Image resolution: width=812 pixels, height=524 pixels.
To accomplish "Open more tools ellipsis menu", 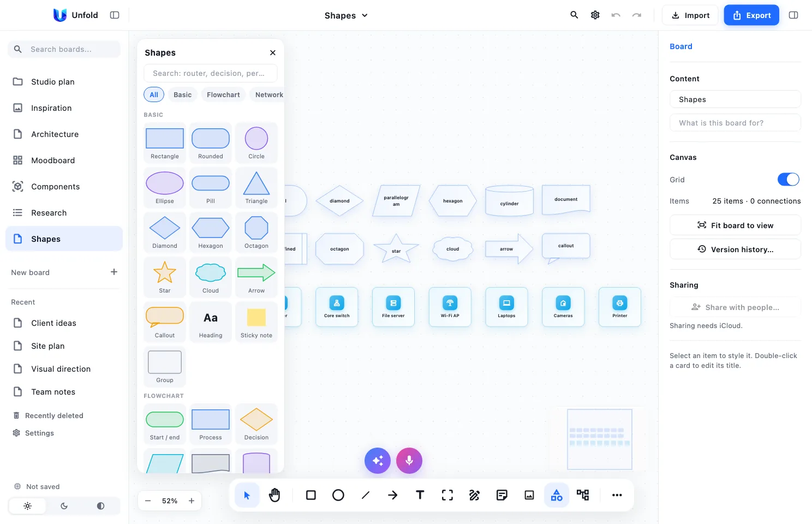I will (x=617, y=495).
